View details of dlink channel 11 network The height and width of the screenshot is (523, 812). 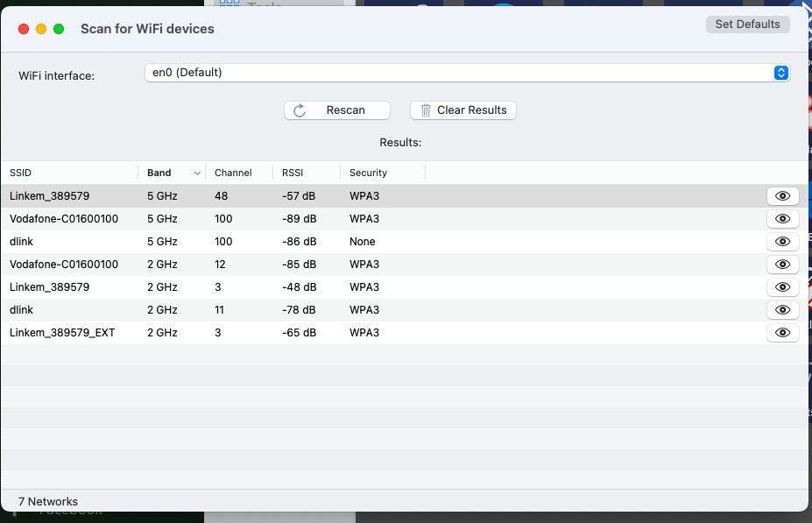tap(782, 310)
